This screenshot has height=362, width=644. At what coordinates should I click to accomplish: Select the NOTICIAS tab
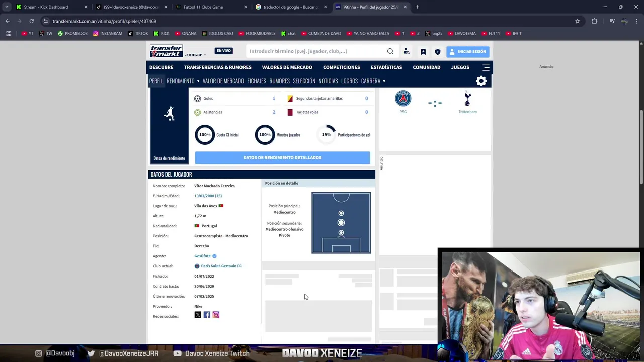click(328, 81)
